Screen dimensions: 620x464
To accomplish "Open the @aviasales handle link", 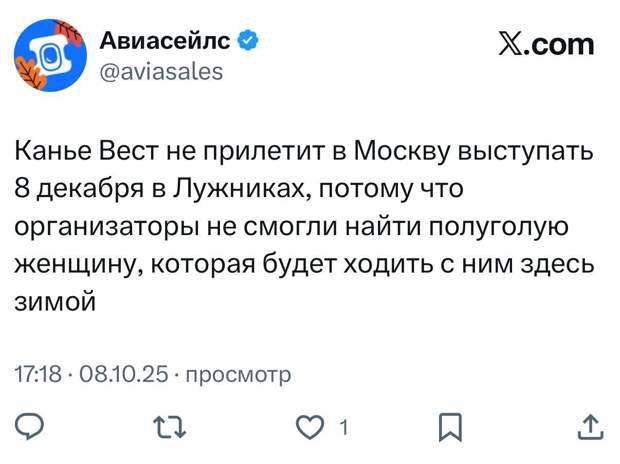I will point(161,71).
